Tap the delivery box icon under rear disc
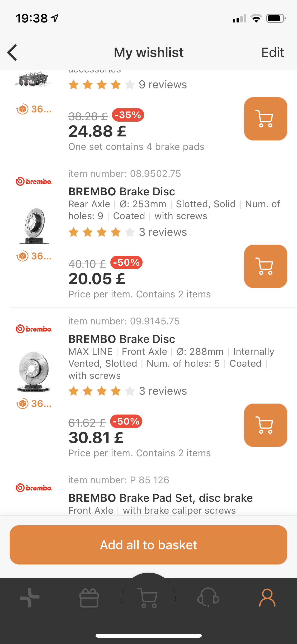Image resolution: width=297 pixels, height=644 pixels. pos(23,256)
